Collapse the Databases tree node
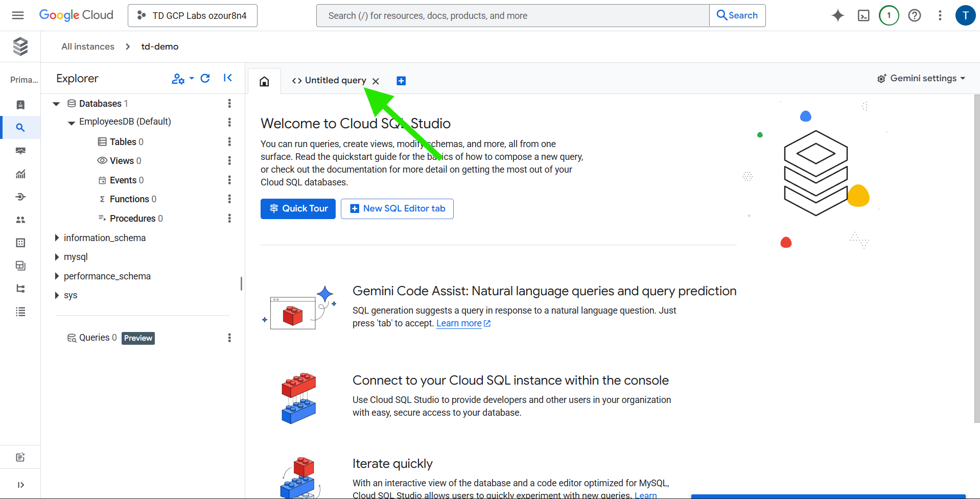 pyautogui.click(x=56, y=104)
